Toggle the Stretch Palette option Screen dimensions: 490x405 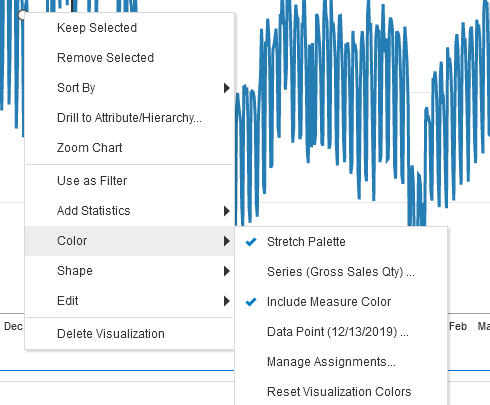(341, 242)
